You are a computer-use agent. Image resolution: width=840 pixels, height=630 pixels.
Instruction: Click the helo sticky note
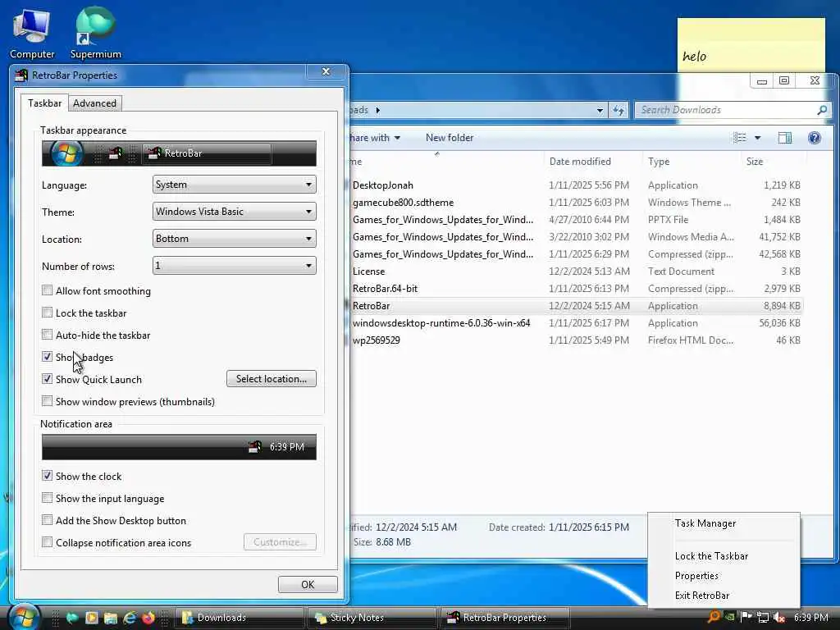751,46
